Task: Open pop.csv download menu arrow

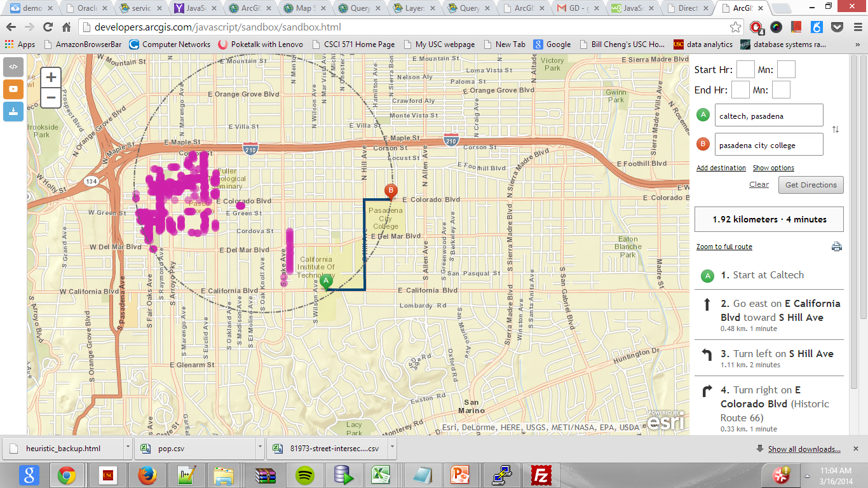Action: point(261,448)
